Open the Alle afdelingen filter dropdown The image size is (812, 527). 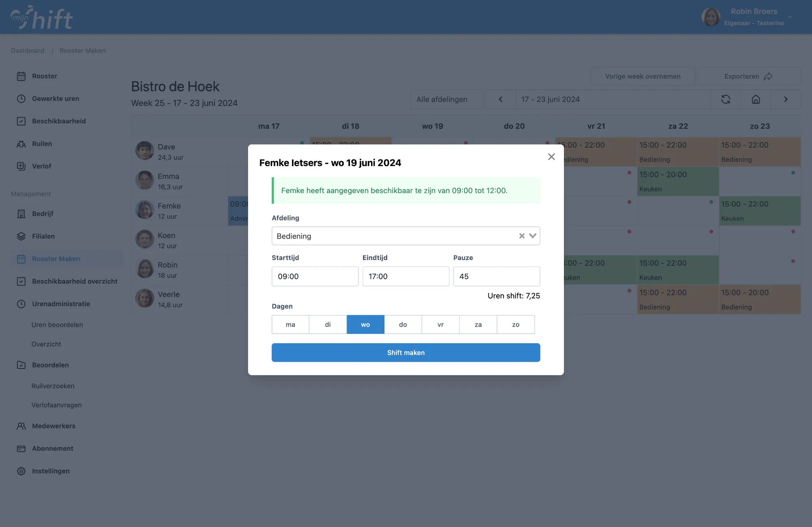tap(447, 99)
